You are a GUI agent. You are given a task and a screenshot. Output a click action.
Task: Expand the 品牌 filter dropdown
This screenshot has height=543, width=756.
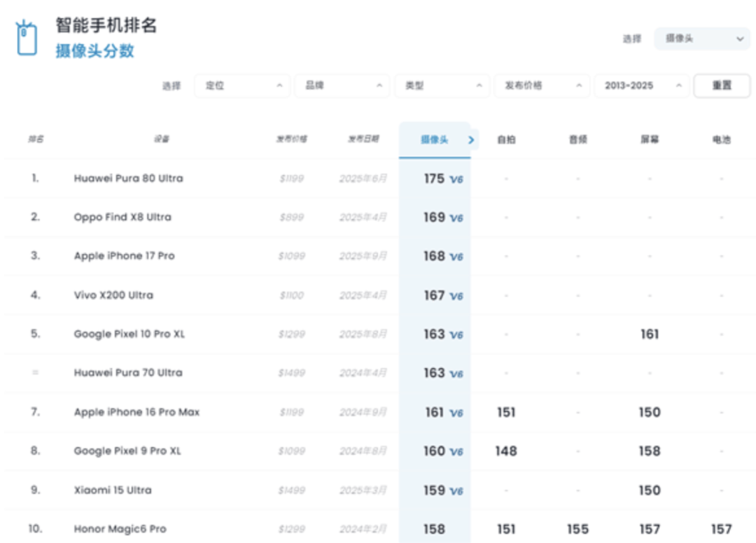342,85
